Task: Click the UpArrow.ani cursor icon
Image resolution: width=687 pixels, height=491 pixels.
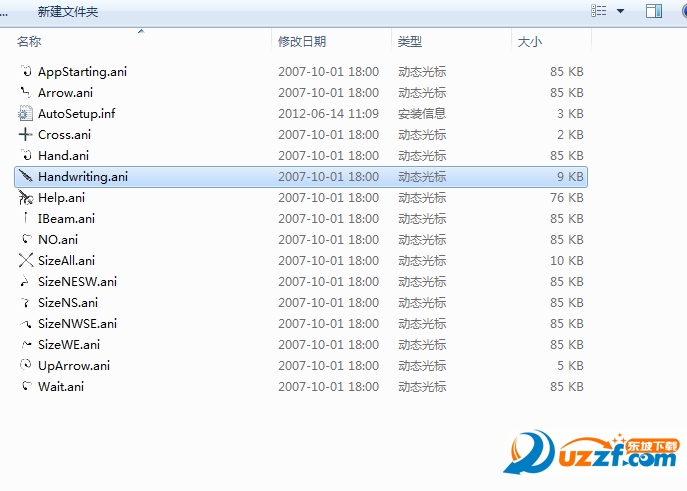Action: point(26,364)
